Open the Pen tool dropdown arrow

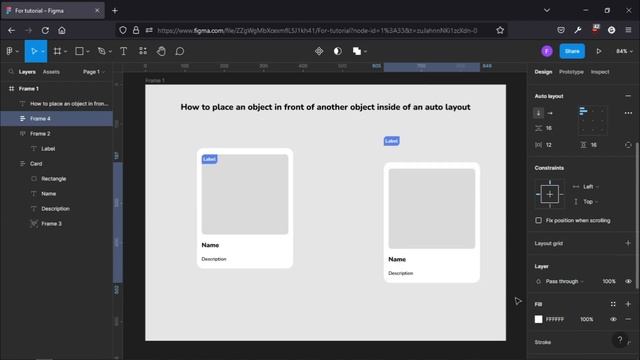pyautogui.click(x=110, y=51)
